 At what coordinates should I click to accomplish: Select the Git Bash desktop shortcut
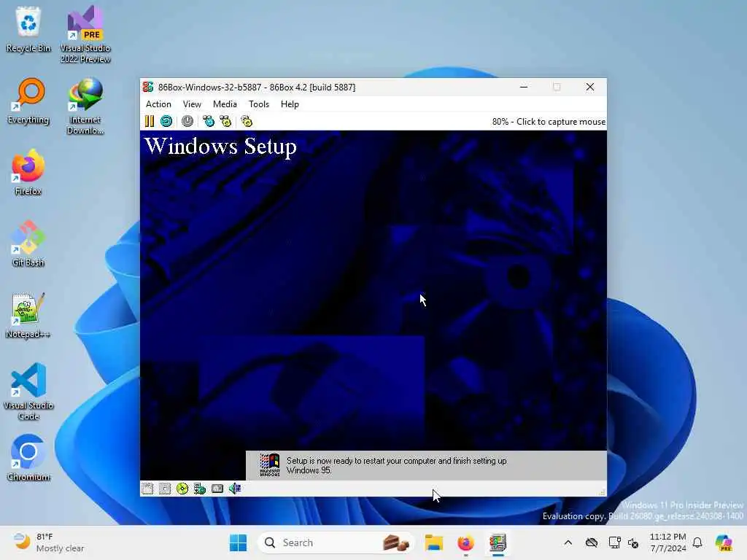tap(28, 244)
